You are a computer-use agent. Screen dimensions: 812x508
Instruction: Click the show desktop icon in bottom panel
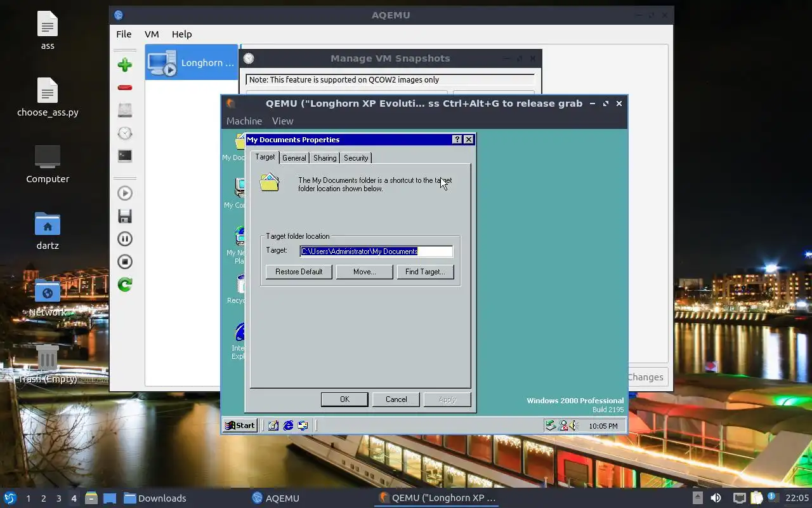110,498
